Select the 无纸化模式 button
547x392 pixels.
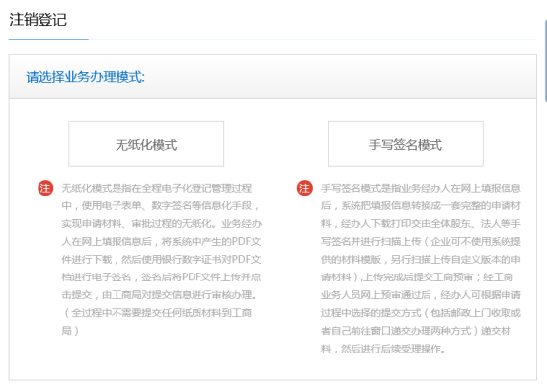point(146,144)
